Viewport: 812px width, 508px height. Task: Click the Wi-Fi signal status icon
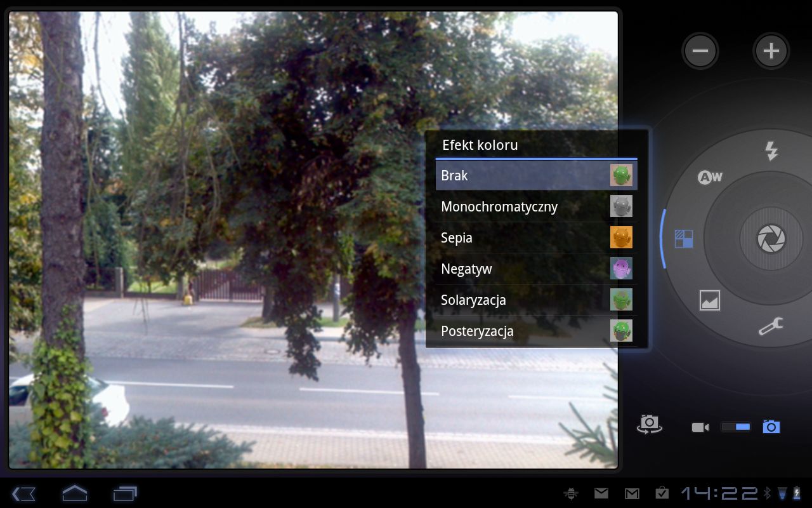coord(782,493)
